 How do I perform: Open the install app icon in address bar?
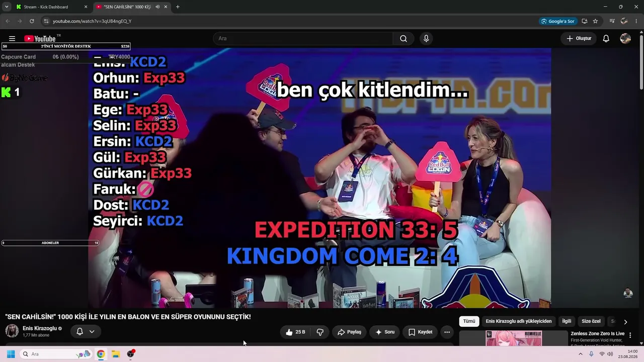pyautogui.click(x=584, y=21)
